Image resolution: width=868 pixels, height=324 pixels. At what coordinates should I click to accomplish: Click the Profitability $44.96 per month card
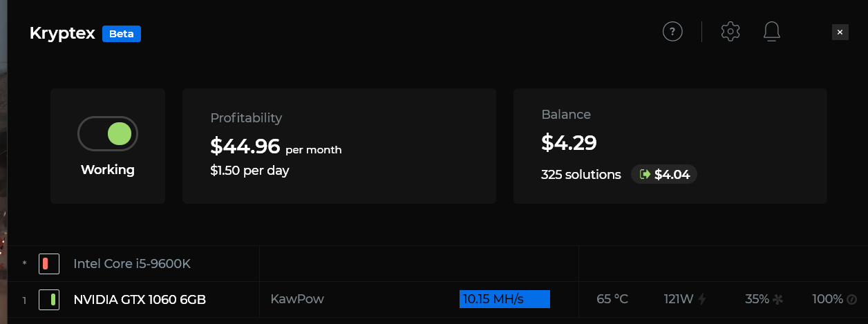339,146
